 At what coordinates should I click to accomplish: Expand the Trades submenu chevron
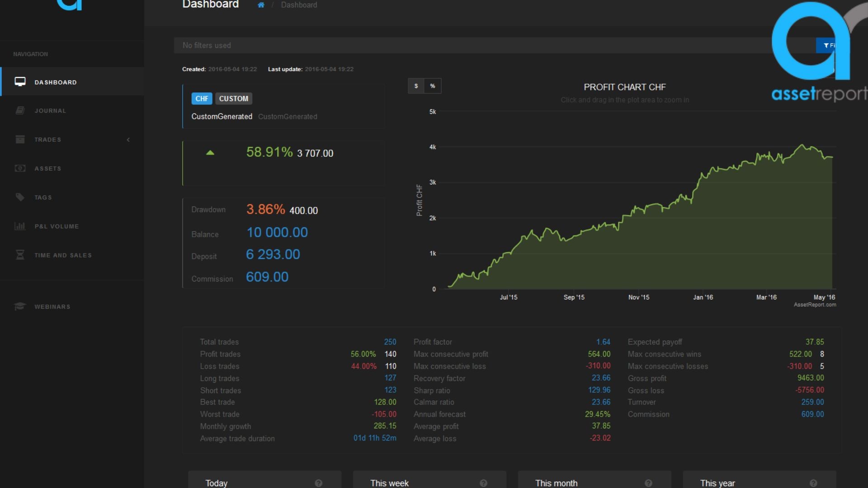coord(128,140)
